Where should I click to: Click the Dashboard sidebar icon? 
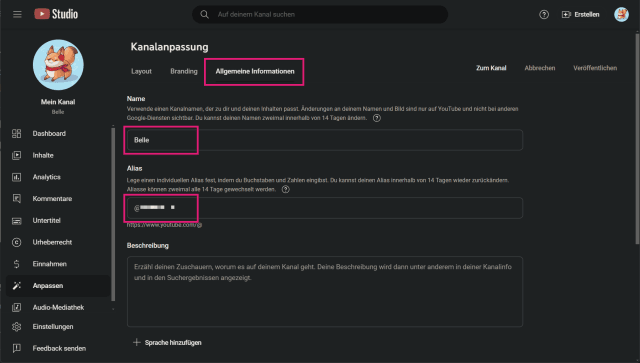coord(16,134)
